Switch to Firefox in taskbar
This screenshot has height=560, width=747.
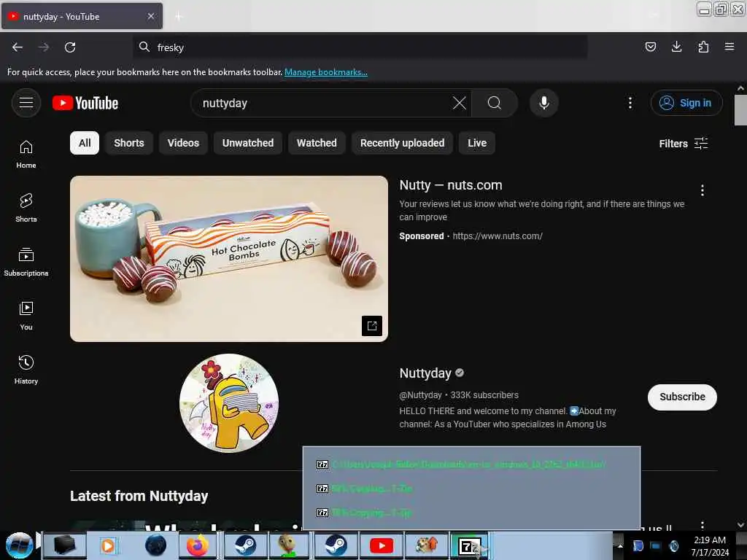click(x=197, y=545)
